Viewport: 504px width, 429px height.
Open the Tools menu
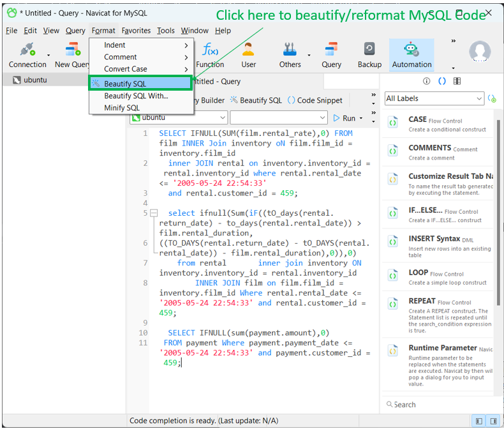click(165, 31)
